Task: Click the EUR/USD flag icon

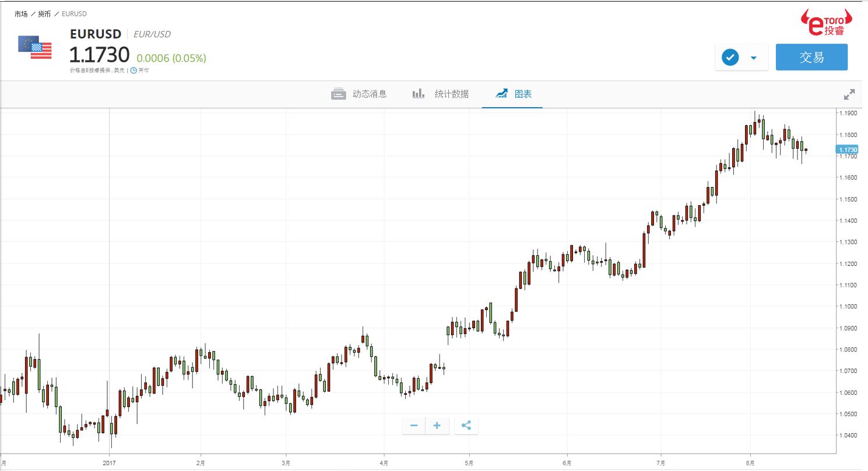Action: 35,48
